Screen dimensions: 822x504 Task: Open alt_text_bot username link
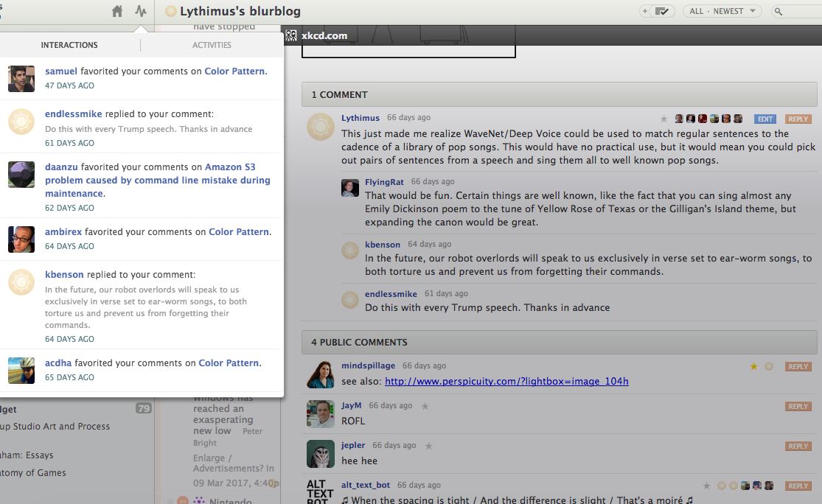[x=366, y=485]
